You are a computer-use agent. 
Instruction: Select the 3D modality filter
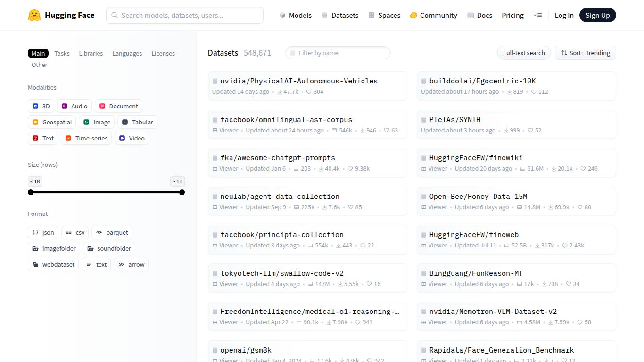point(41,106)
